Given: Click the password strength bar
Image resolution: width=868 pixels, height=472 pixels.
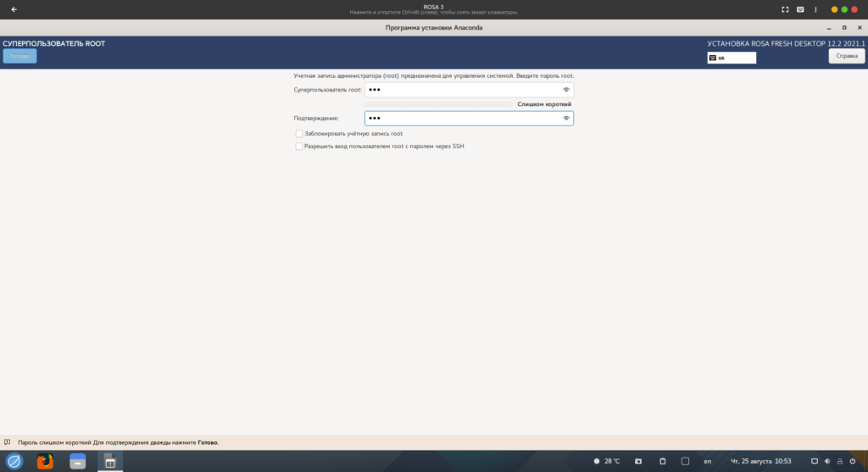Looking at the screenshot, I should pos(437,104).
